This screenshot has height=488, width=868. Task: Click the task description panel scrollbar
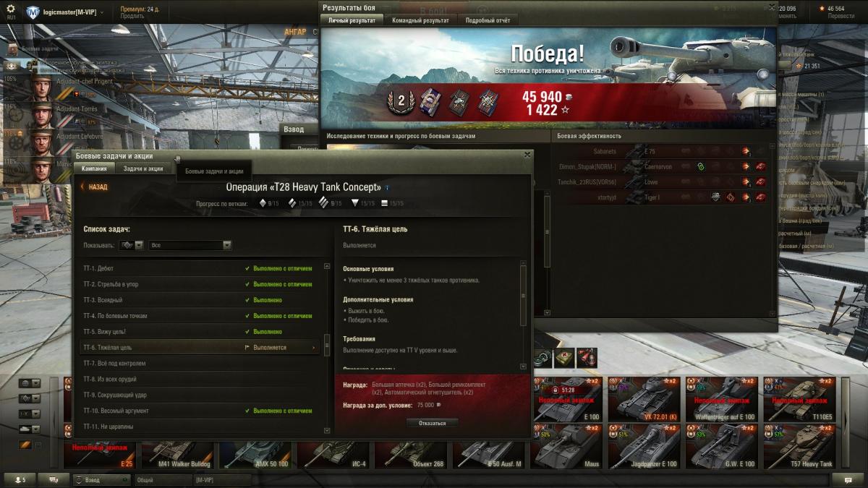point(524,296)
